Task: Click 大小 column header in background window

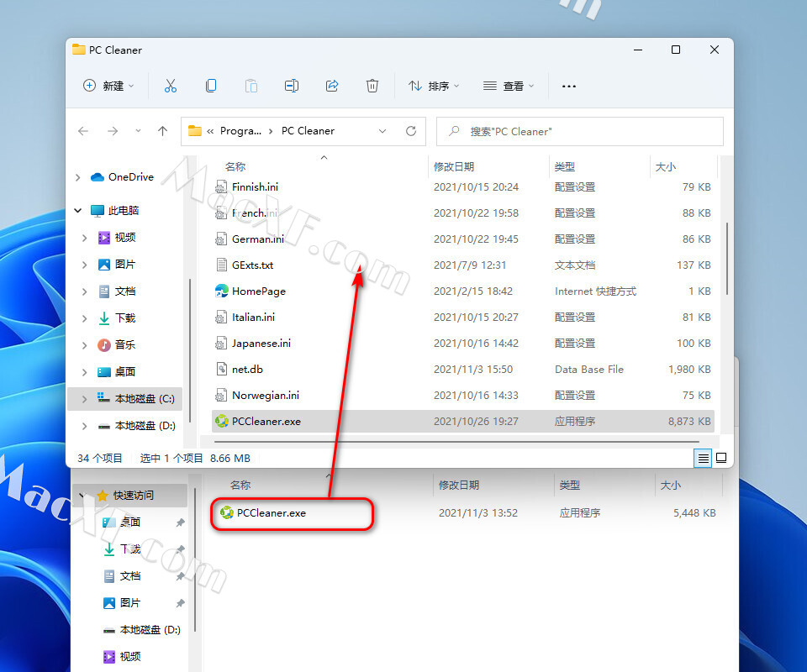Action: coord(671,485)
